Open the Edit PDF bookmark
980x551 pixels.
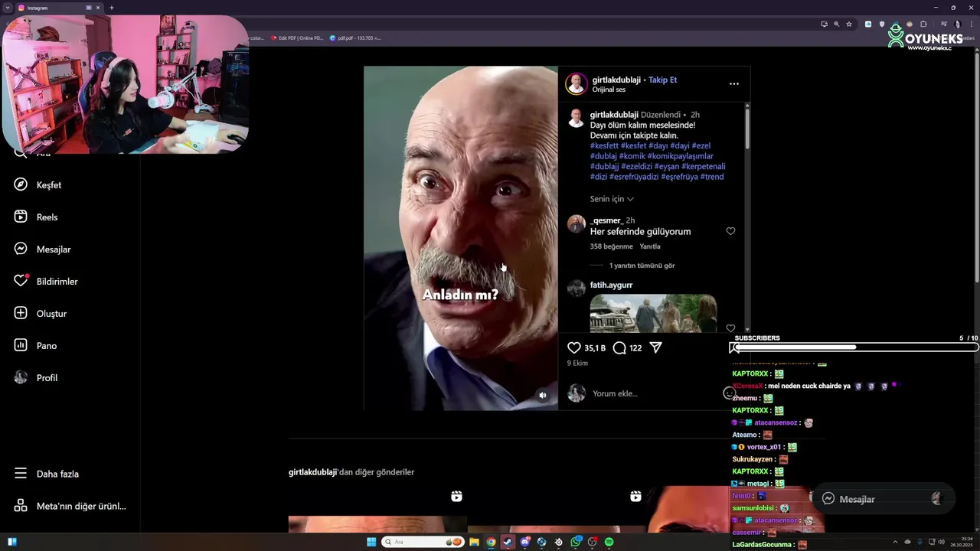coord(296,37)
